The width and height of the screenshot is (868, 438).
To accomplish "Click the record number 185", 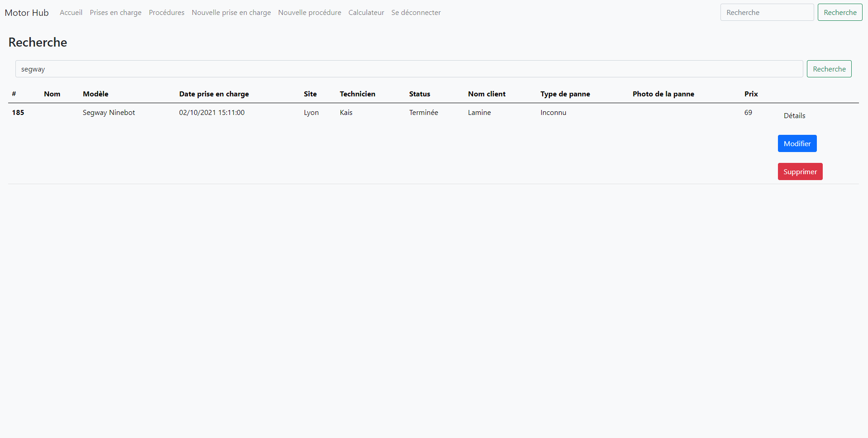I will coord(18,113).
